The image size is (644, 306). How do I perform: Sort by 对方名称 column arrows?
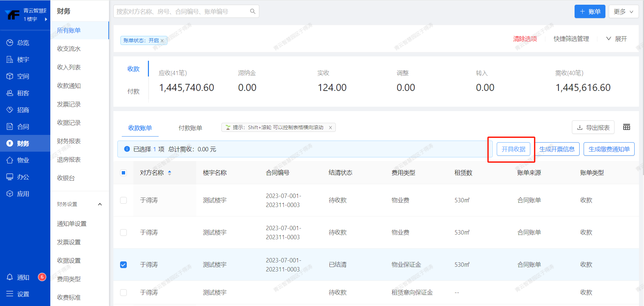[169, 173]
